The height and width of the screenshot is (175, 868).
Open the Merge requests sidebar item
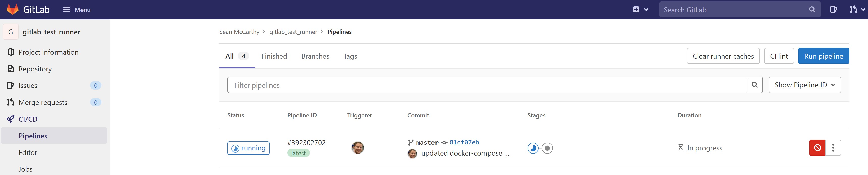[43, 102]
